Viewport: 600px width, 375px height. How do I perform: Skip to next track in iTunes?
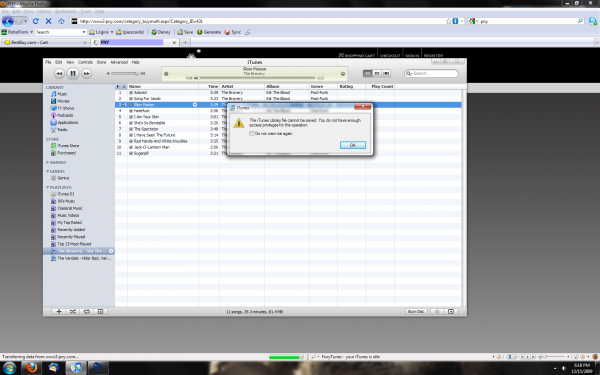tap(87, 73)
